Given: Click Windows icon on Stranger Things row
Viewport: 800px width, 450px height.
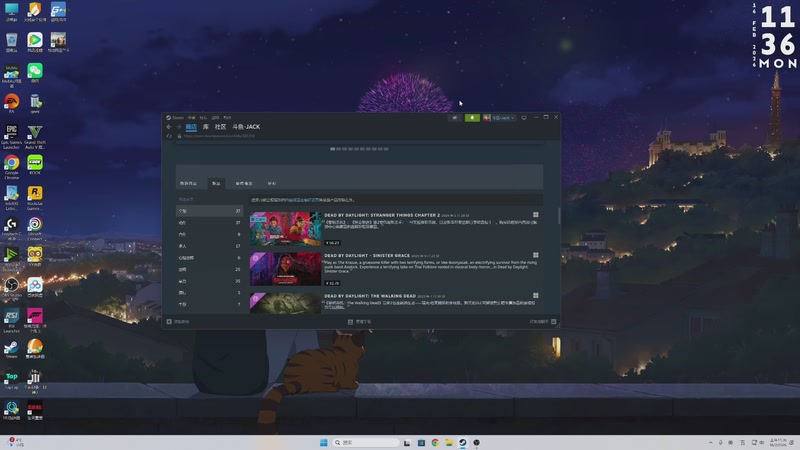Looking at the screenshot, I should coord(536,215).
